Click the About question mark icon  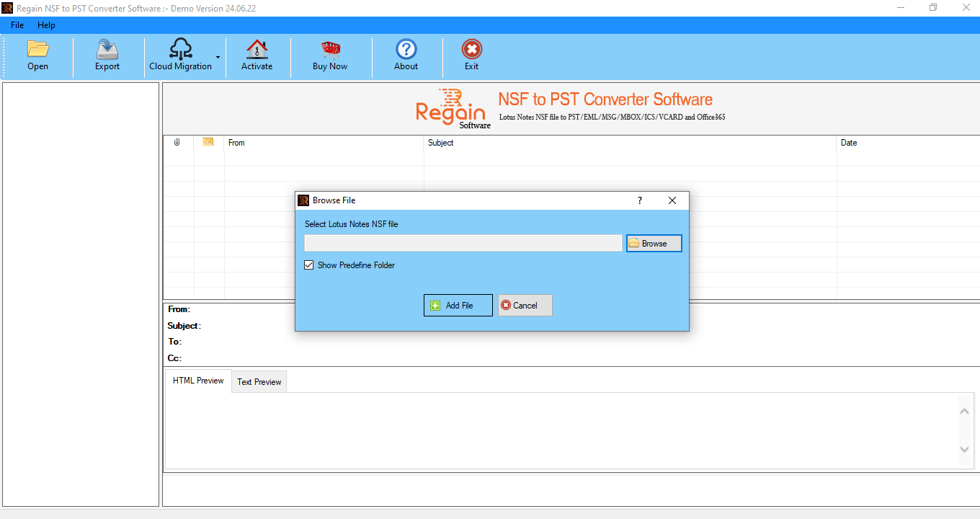click(406, 50)
